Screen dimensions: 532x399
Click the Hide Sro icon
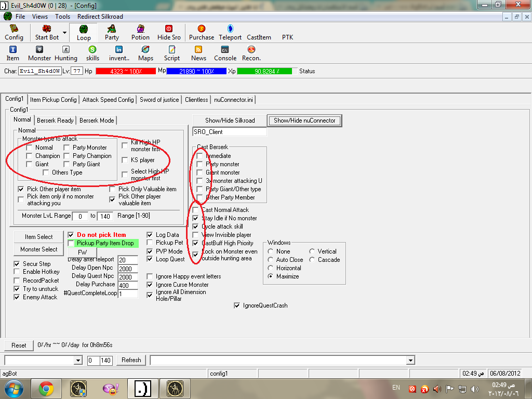point(169,33)
